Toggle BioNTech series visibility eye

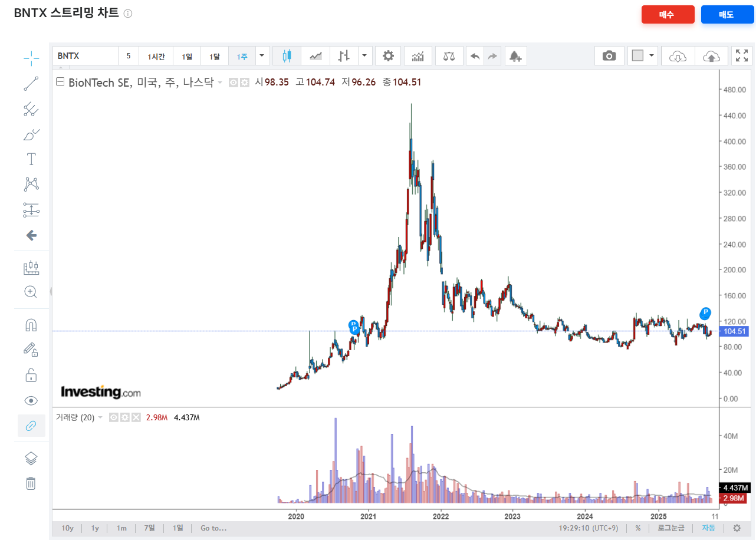click(x=234, y=83)
